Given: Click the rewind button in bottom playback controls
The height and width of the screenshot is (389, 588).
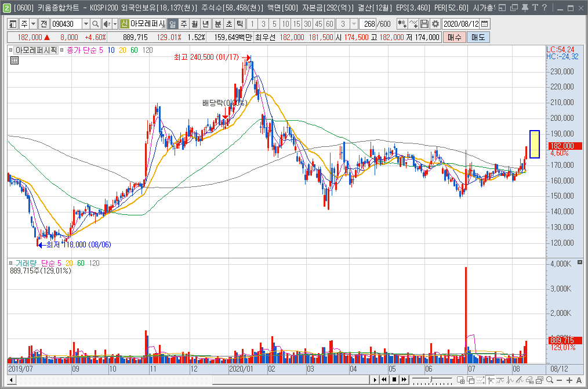Looking at the screenshot, I should click(384, 380).
